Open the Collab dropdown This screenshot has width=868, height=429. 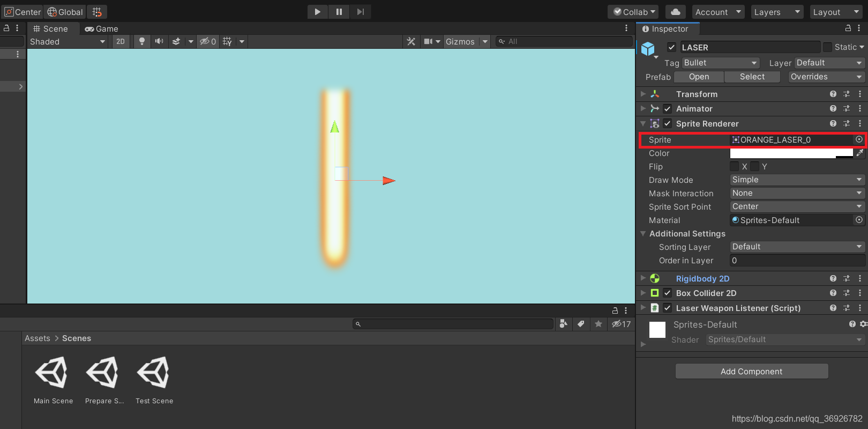[x=634, y=12]
